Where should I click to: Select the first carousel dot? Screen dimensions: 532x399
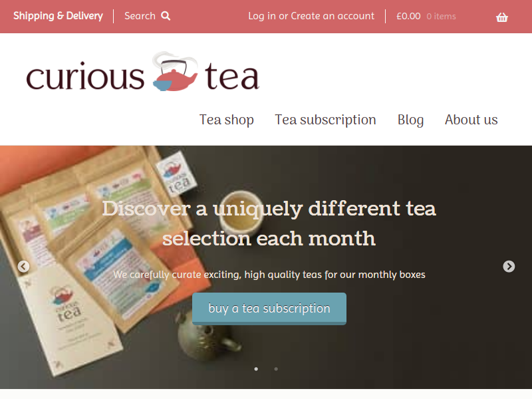pos(256,369)
